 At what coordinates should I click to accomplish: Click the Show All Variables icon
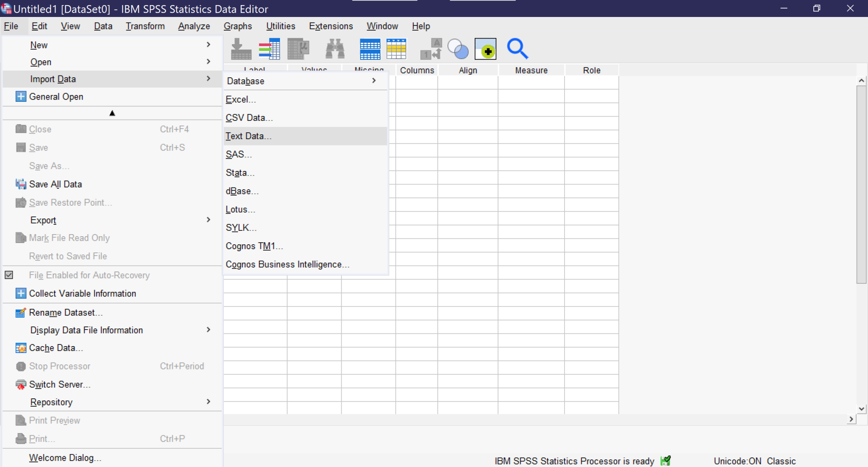(x=486, y=50)
